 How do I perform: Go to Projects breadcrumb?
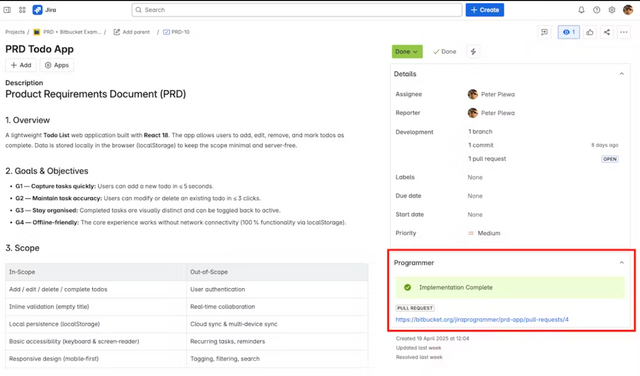[15, 32]
